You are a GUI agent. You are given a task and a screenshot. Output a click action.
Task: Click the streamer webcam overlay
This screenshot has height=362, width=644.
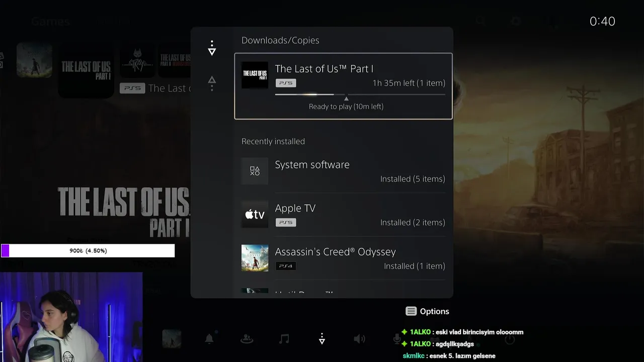pos(71,317)
